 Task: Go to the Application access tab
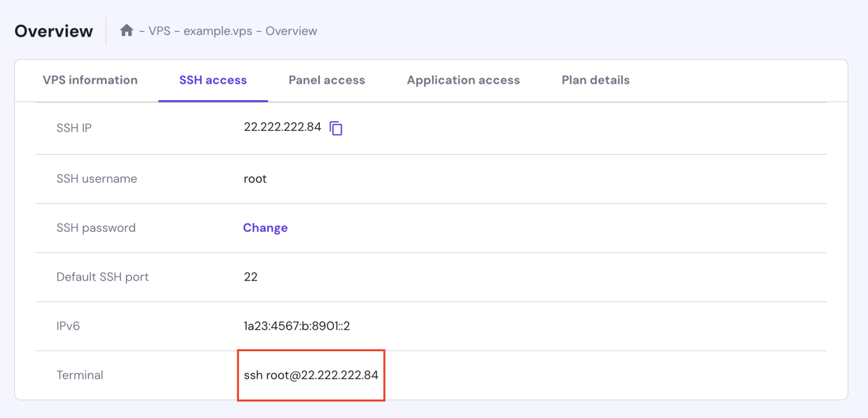pyautogui.click(x=463, y=80)
